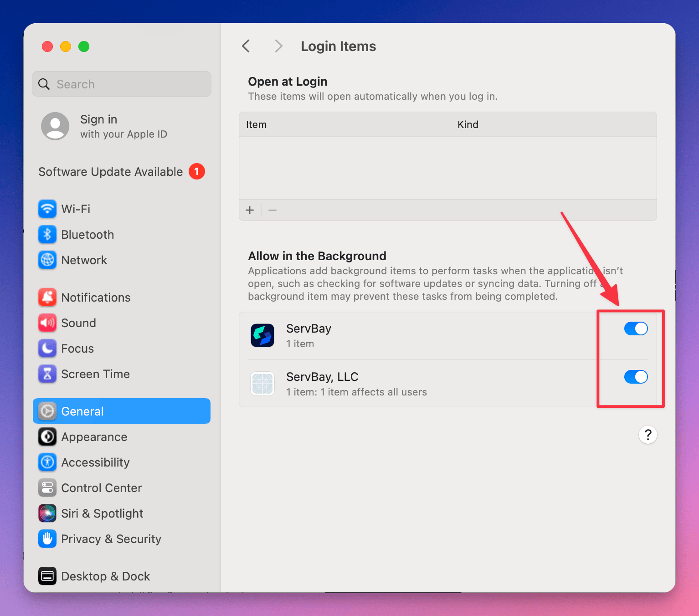Click '1 item: 1 item affects all users'

(356, 392)
